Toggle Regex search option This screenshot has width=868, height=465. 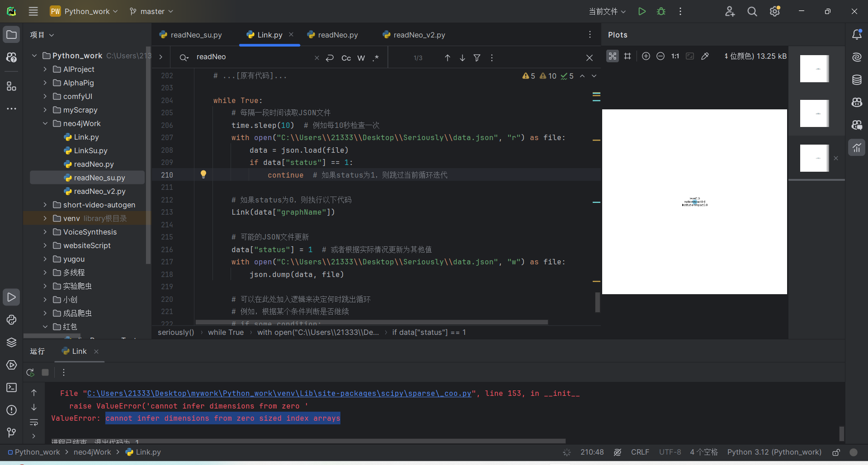[x=376, y=58]
